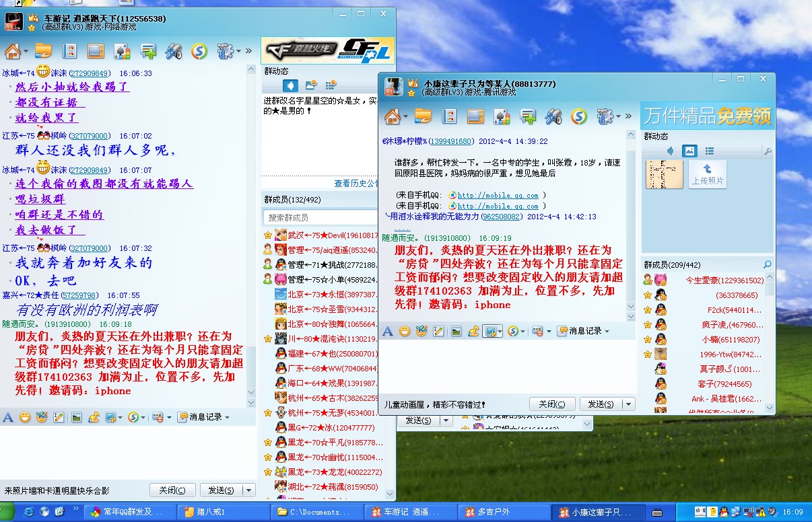Viewport: 812px width, 522px height.
Task: Switch to 猪八戒1 taskbar window
Action: coord(224,513)
